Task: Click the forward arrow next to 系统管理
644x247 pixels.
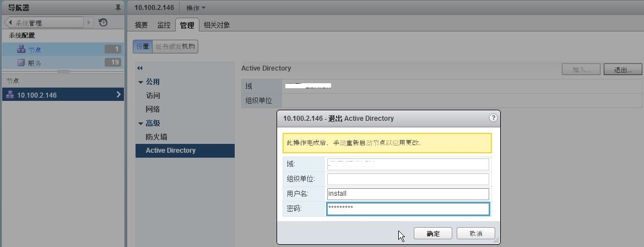Action: [89, 23]
